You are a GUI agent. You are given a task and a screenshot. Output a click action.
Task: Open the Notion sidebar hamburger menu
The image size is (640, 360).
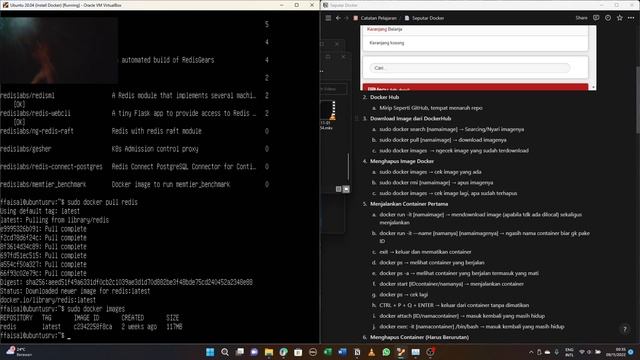328,18
